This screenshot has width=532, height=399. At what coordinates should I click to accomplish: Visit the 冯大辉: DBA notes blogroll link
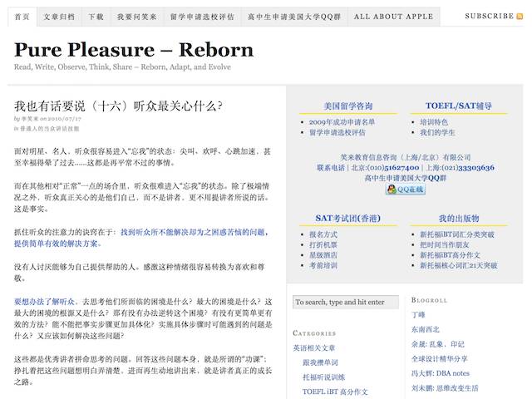point(440,373)
